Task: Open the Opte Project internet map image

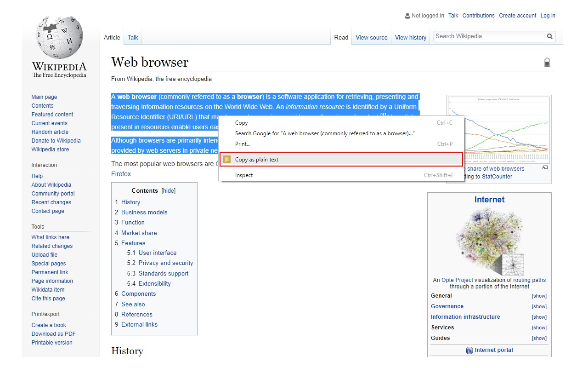Action: (x=490, y=241)
